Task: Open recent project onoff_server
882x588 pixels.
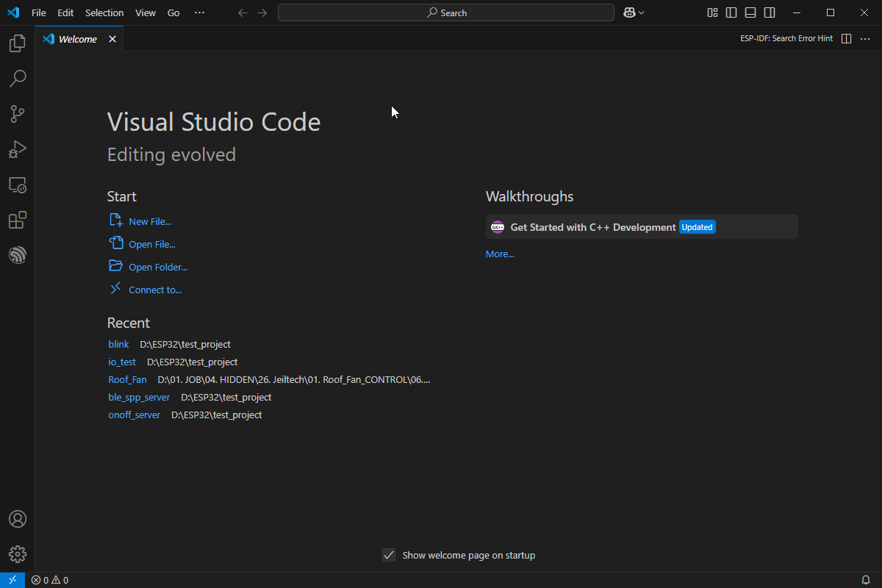Action: pyautogui.click(x=134, y=415)
